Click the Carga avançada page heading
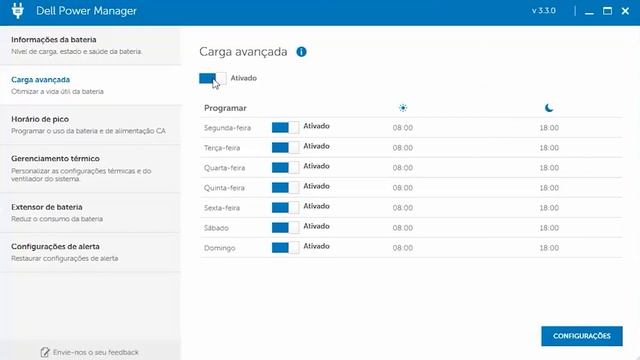The image size is (640, 360). pos(243,52)
